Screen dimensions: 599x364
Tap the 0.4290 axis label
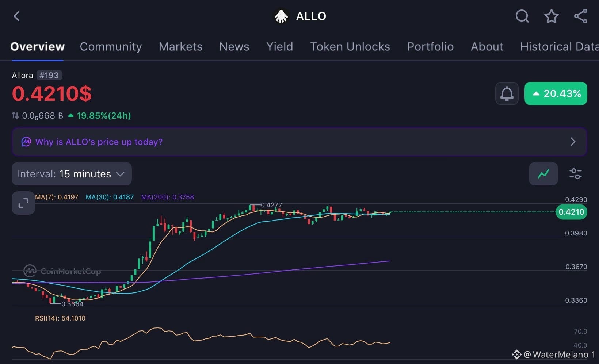(x=576, y=200)
